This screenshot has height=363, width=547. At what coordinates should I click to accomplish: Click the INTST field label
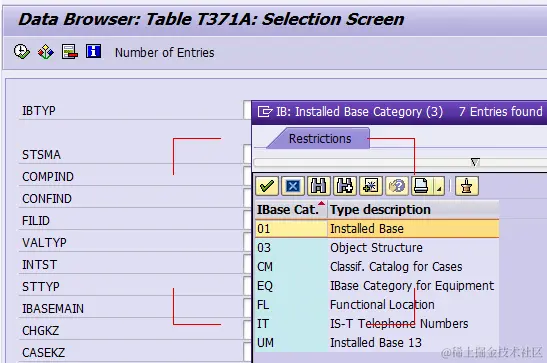39,265
